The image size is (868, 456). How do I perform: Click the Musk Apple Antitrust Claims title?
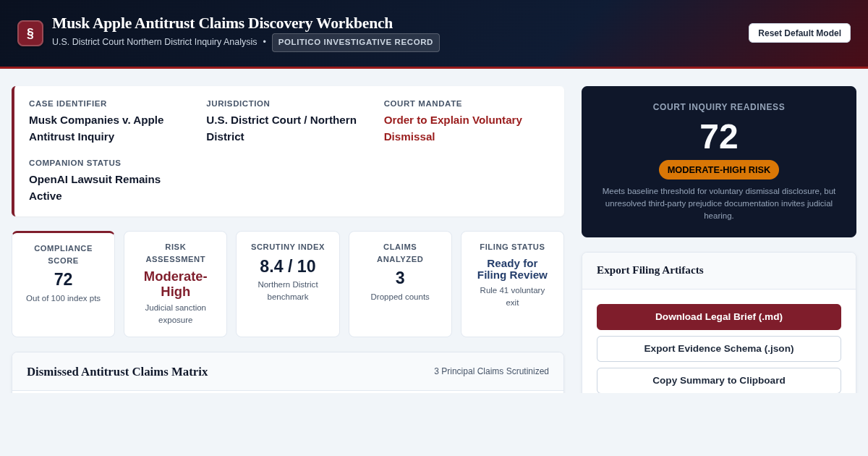click(x=223, y=23)
